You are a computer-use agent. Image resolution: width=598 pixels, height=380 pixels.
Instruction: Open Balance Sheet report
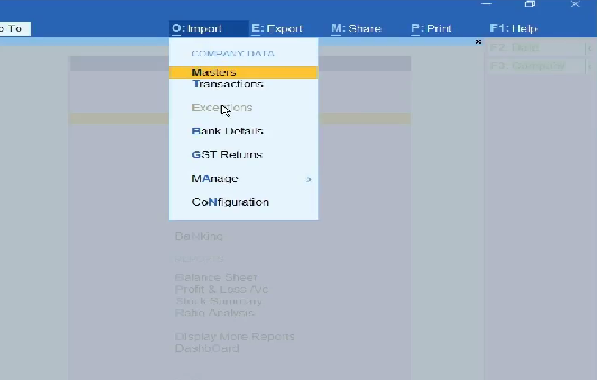click(216, 277)
